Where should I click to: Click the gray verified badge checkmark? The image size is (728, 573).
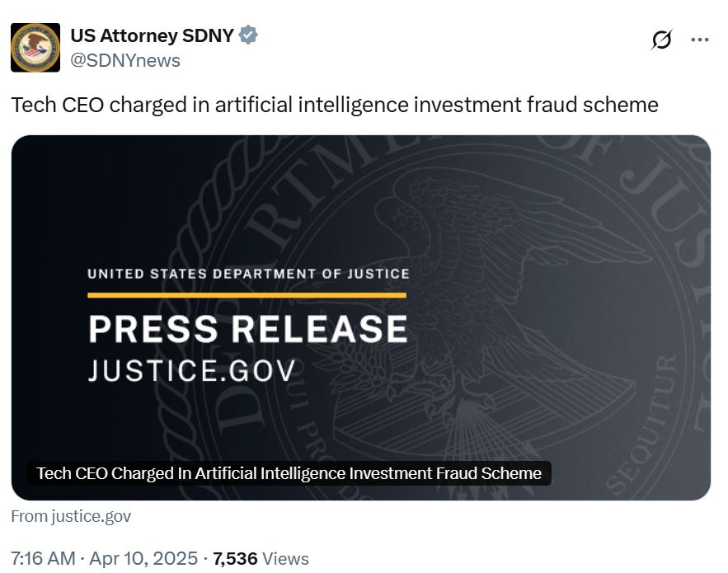(x=248, y=35)
